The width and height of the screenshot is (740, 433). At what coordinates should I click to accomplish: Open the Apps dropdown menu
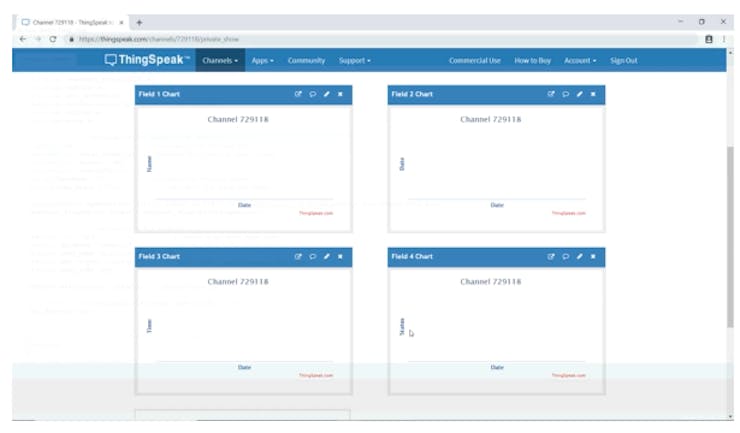[x=262, y=60]
